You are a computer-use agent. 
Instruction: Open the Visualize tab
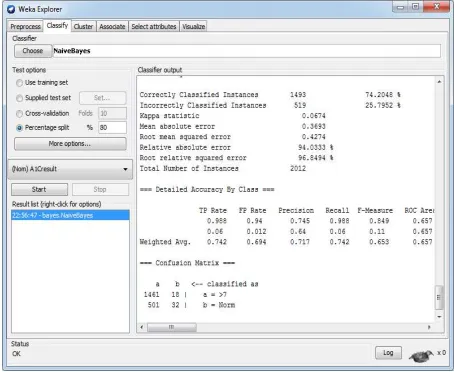pyautogui.click(x=193, y=26)
